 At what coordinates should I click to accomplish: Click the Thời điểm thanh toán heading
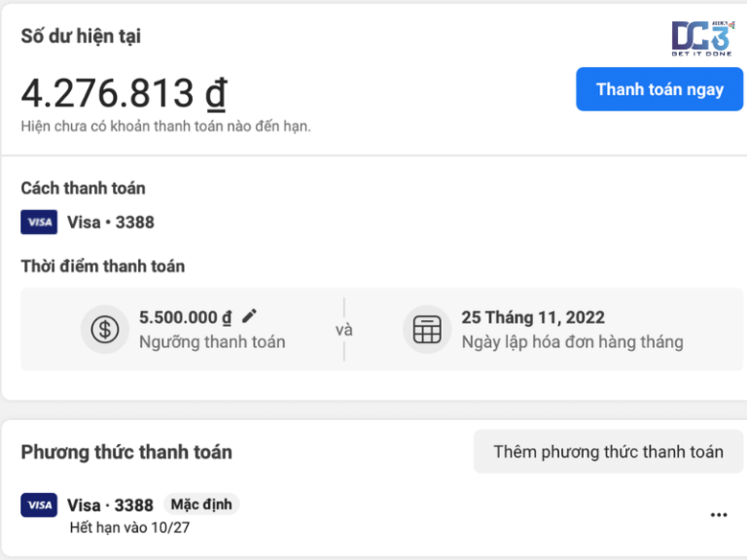point(102,265)
